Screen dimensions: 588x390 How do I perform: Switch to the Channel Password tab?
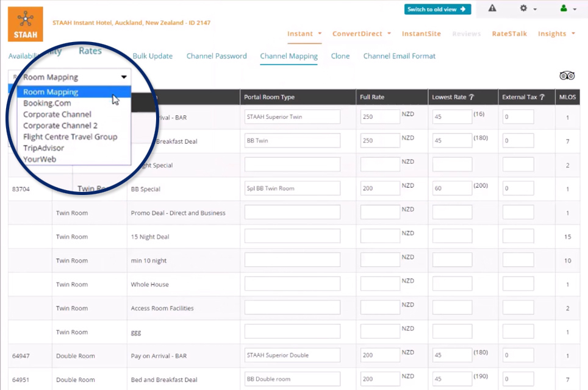click(x=217, y=56)
